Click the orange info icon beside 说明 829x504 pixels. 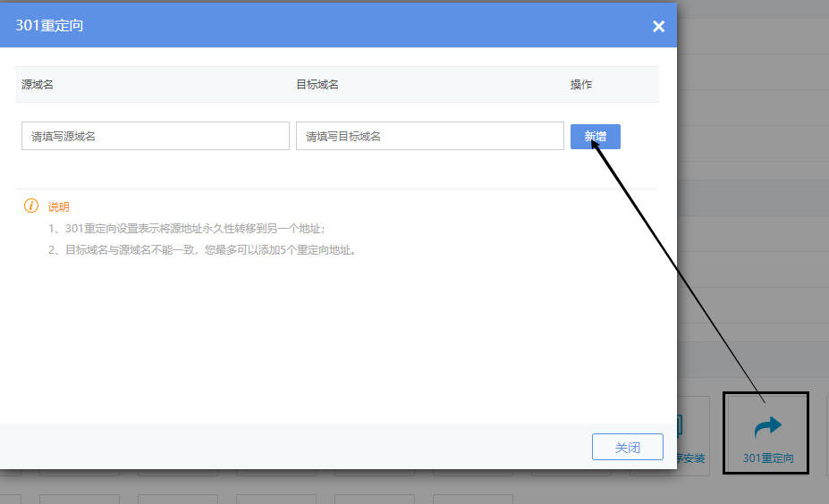click(31, 206)
